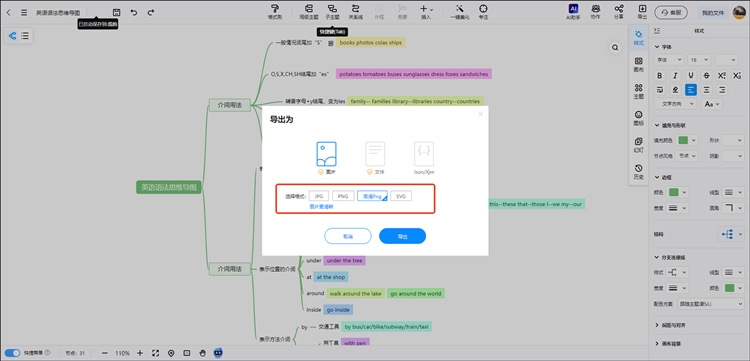Open the Slides tab in side rail
Screen dimensions: 750x361
639,144
